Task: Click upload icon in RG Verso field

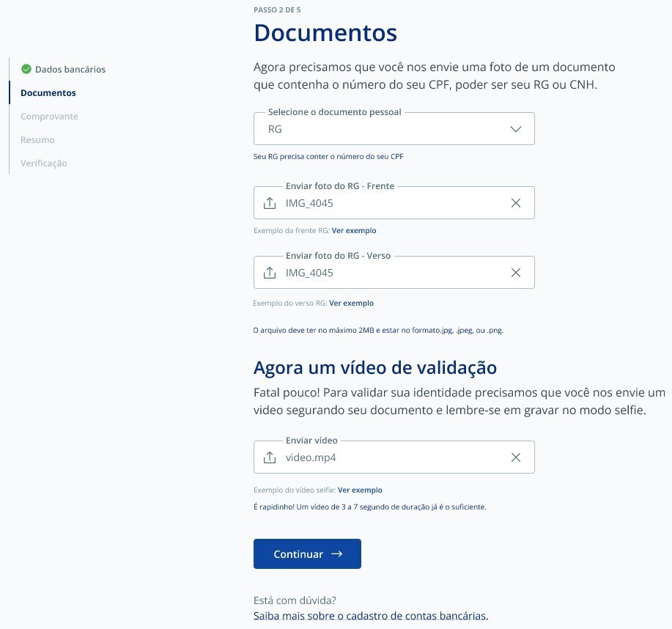Action: [x=270, y=273]
